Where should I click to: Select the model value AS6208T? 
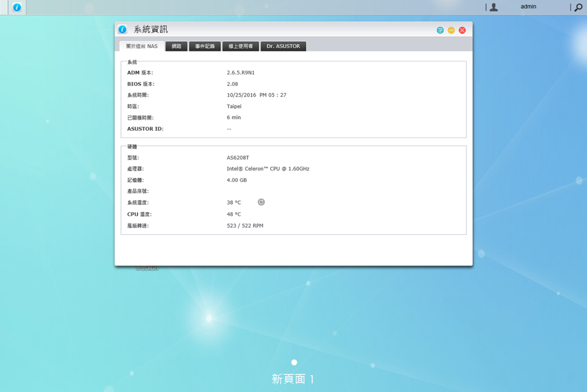(238, 158)
